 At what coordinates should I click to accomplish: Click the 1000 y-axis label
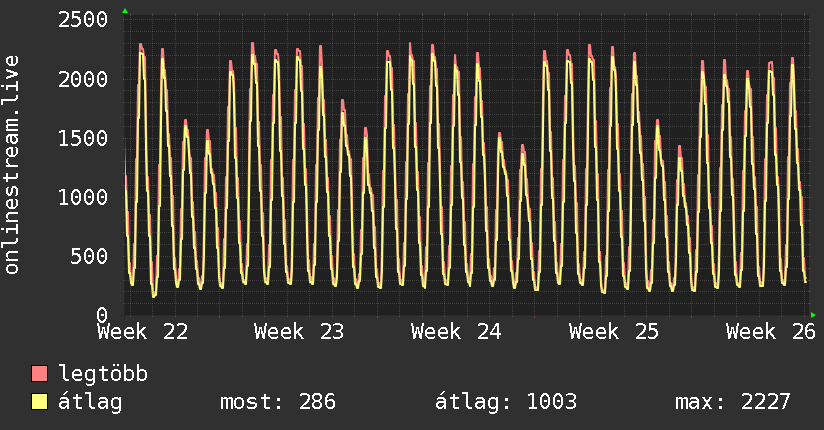pos(83,197)
